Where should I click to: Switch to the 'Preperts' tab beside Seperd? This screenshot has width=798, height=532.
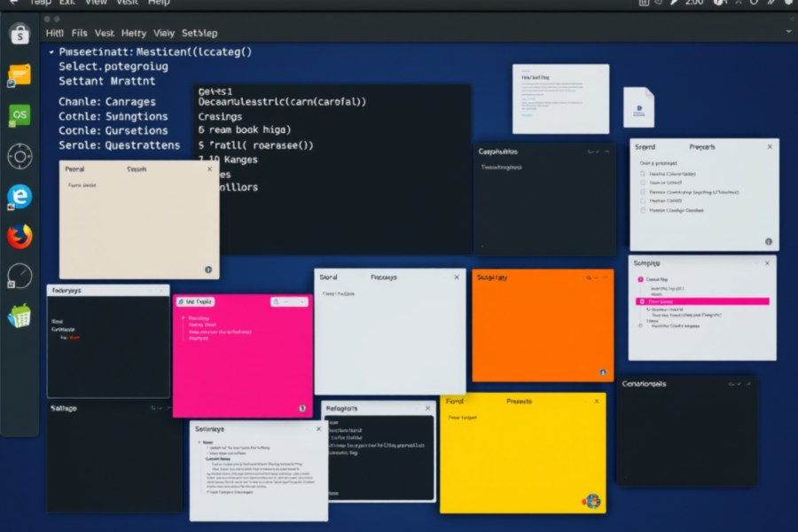coord(702,147)
